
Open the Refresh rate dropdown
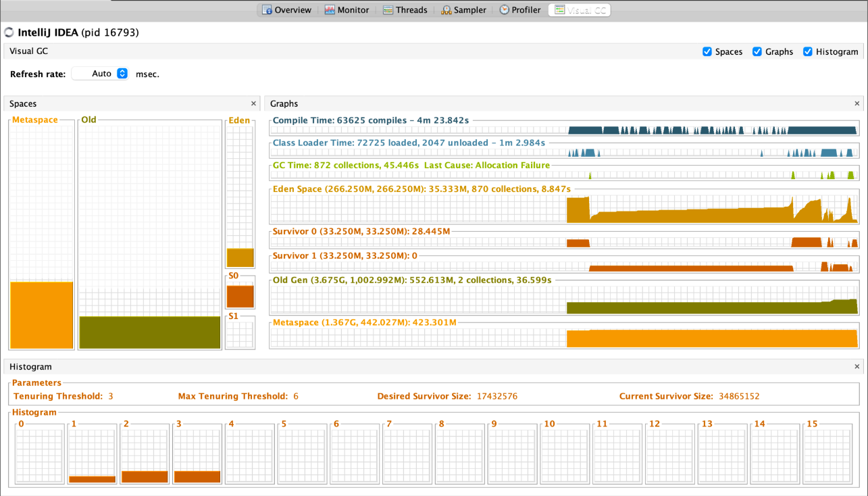pyautogui.click(x=100, y=74)
